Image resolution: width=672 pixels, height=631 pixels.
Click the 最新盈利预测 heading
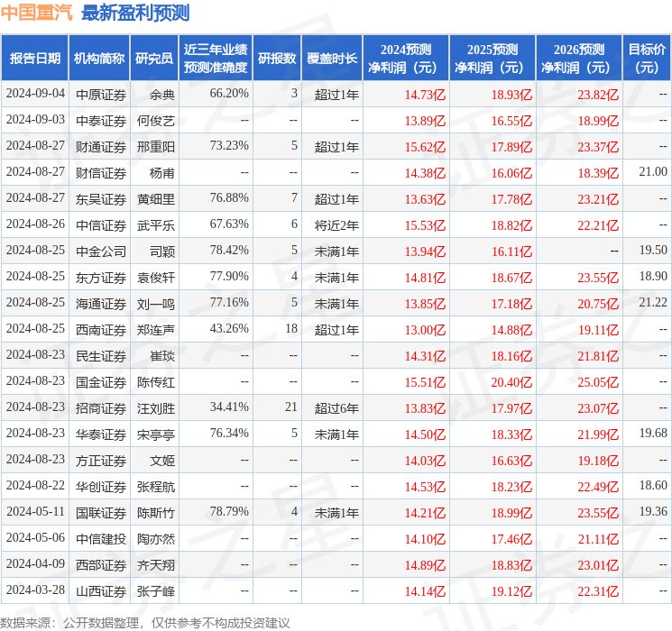pos(135,13)
